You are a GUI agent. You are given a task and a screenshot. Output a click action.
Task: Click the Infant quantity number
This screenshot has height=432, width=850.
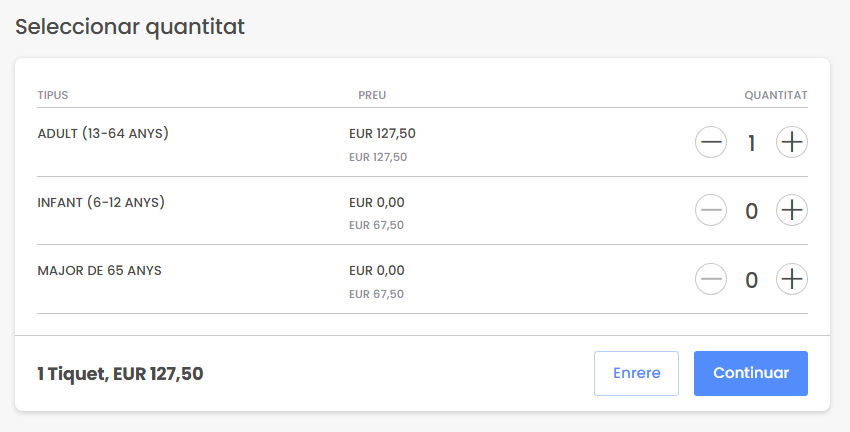pos(751,211)
